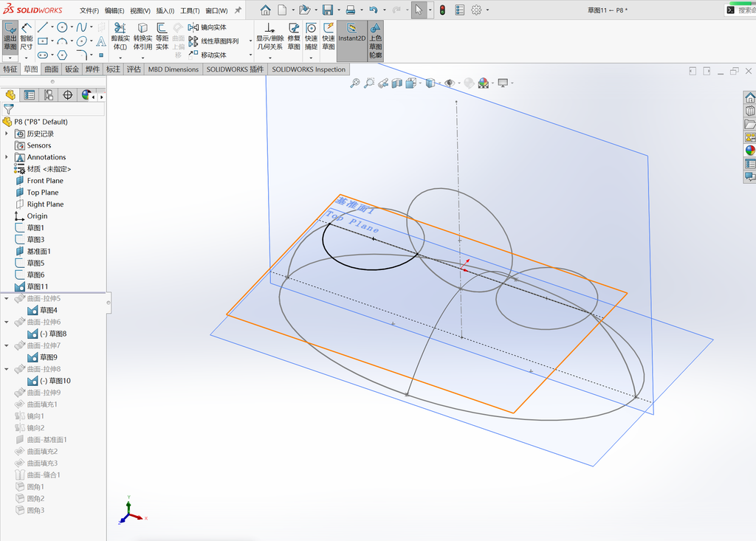Viewport: 756px width, 541px height.
Task: Open the Repair Sketch (修复草图) tool
Action: [x=294, y=37]
